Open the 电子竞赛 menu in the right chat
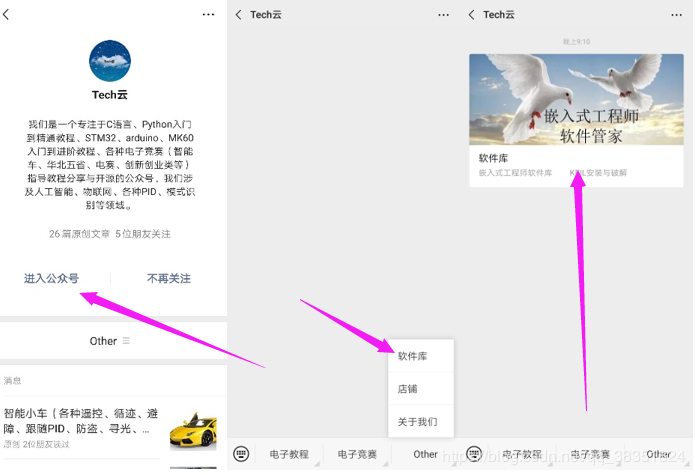 pos(590,454)
